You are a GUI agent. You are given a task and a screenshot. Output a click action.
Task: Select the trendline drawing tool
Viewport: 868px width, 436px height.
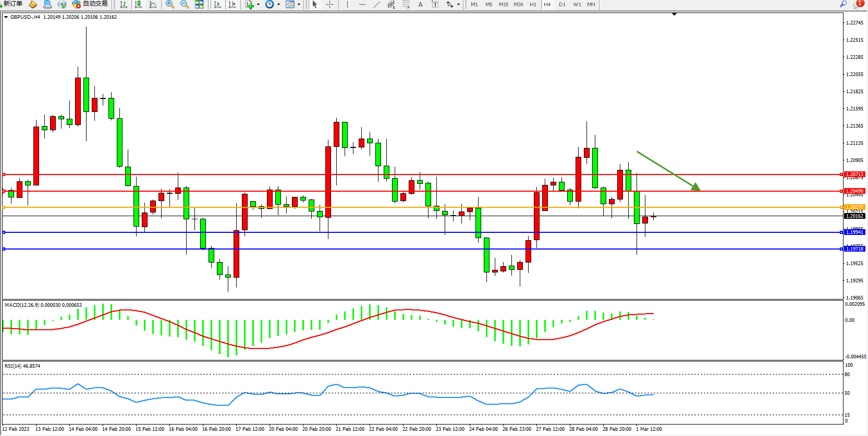point(376,4)
